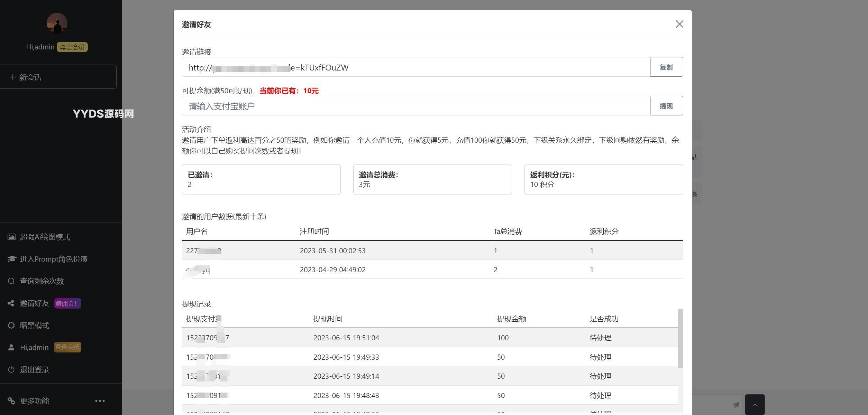Click the paper plane send icon
The height and width of the screenshot is (415, 868).
tap(735, 404)
